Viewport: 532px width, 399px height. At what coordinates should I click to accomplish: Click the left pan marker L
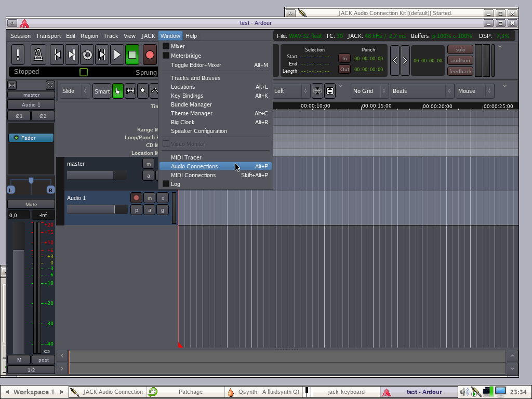tap(11, 190)
